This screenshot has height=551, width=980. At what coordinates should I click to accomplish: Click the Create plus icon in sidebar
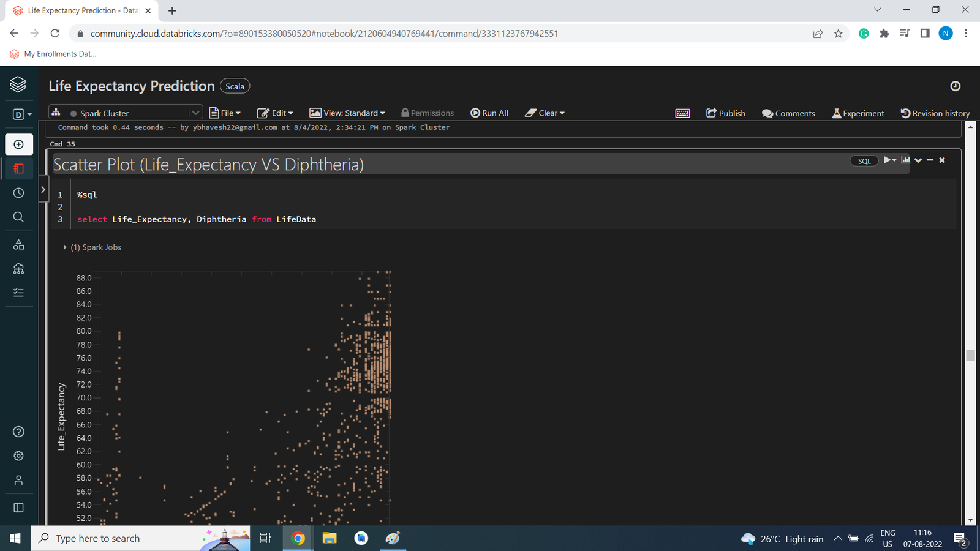click(x=18, y=144)
